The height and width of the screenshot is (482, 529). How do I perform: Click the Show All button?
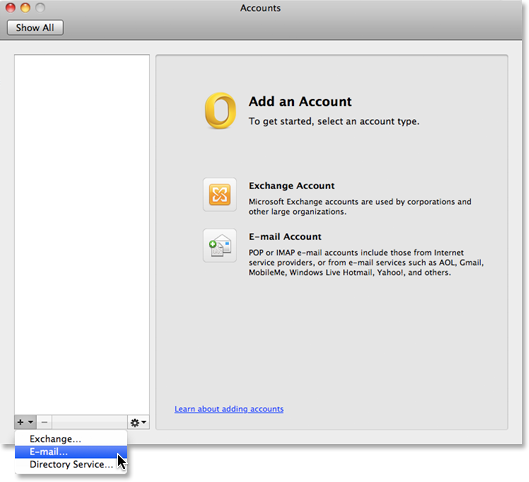35,27
